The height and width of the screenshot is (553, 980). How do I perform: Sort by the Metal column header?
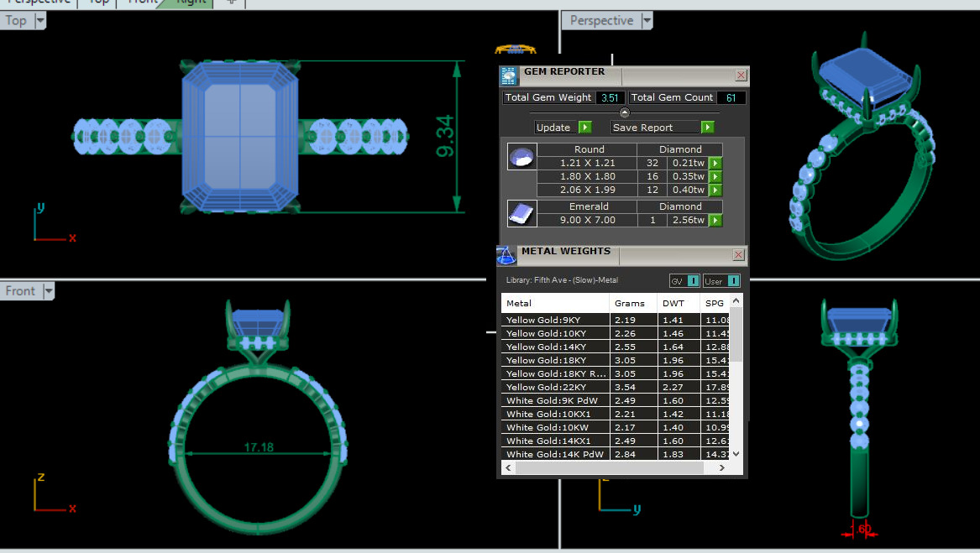coord(555,303)
